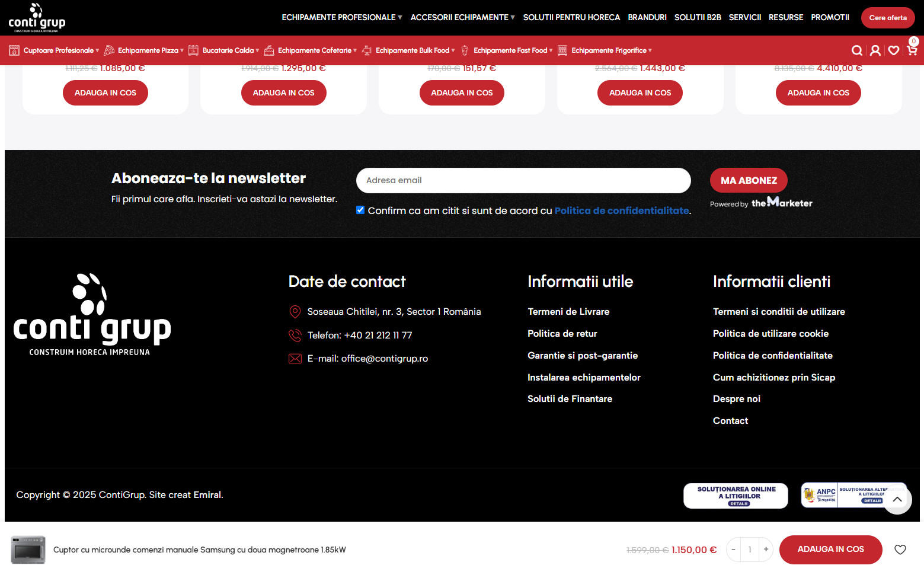
Task: Open Politica de retur link
Action: (562, 334)
